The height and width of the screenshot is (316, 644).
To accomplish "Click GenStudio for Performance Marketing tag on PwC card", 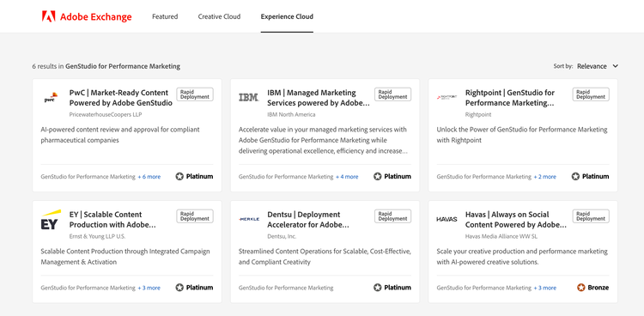I will [88, 177].
